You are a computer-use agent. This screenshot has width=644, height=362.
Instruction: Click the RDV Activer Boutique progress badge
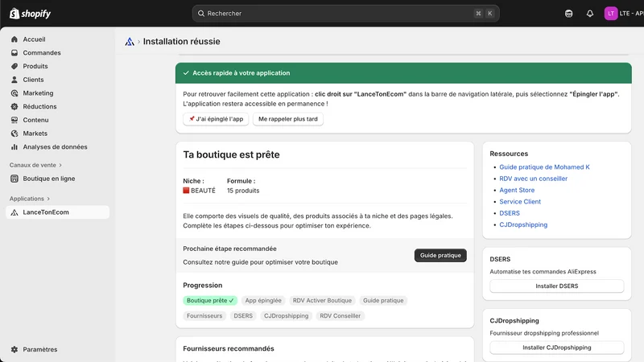[x=322, y=300]
